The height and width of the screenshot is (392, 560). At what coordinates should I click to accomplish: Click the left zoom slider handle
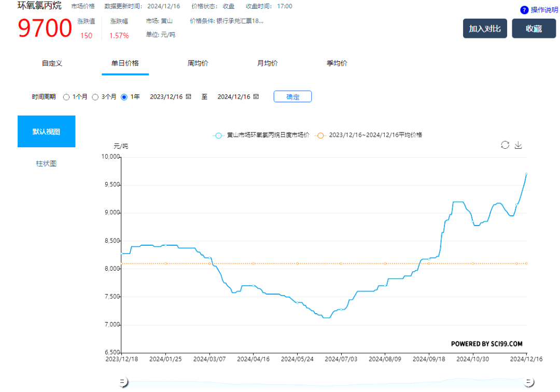coord(122,382)
